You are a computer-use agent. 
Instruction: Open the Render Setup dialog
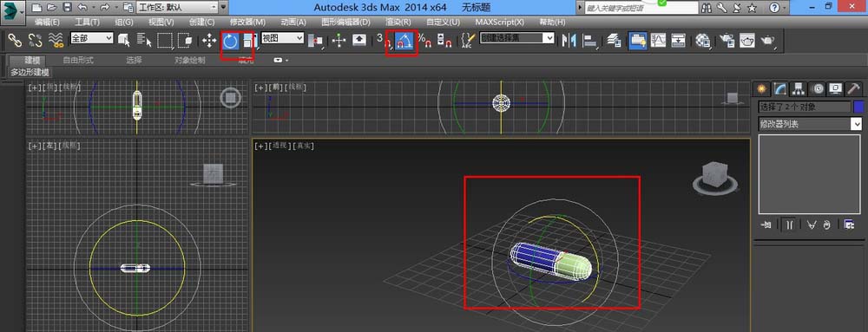(x=727, y=41)
